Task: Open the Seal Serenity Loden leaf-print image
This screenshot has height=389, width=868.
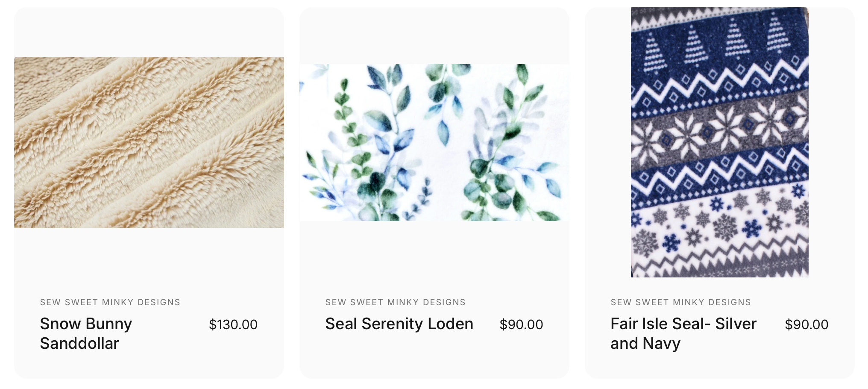Action: click(x=434, y=142)
